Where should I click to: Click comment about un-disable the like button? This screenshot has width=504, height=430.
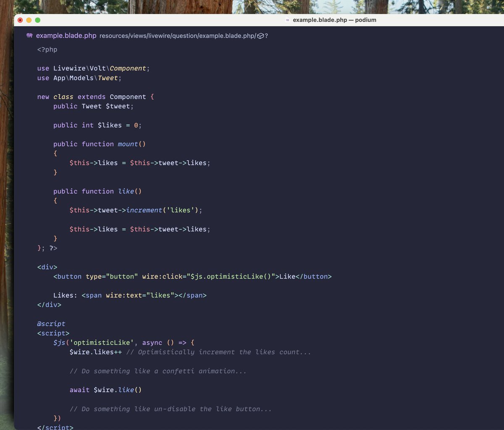[x=171, y=409]
